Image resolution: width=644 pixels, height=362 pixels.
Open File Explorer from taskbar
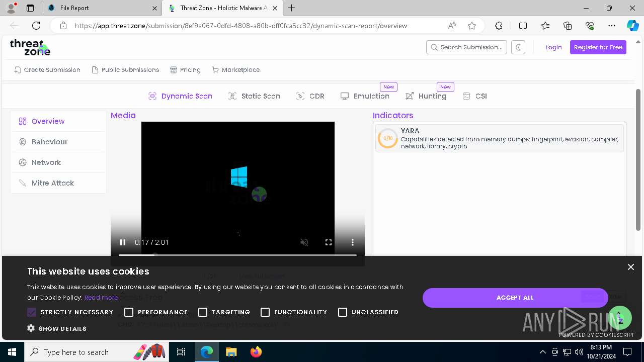tap(231, 352)
